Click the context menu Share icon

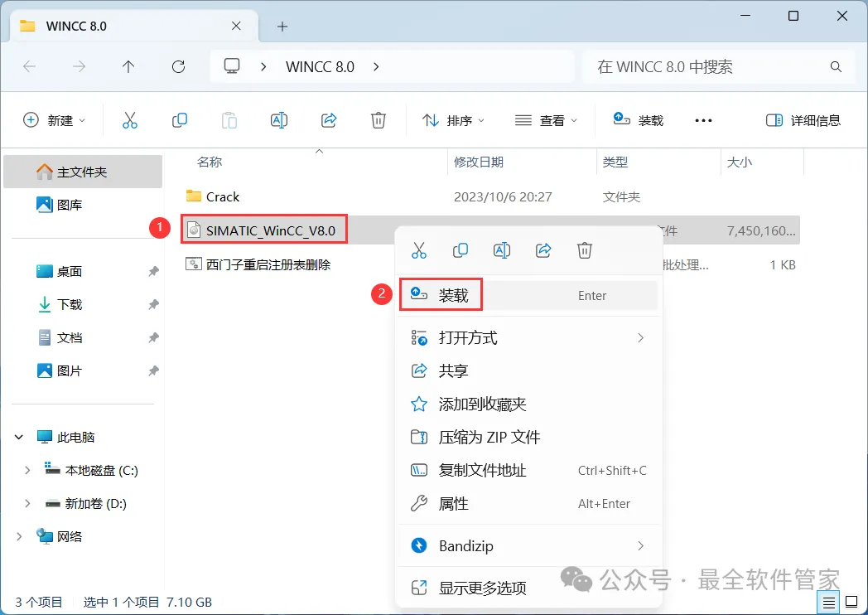coord(543,250)
